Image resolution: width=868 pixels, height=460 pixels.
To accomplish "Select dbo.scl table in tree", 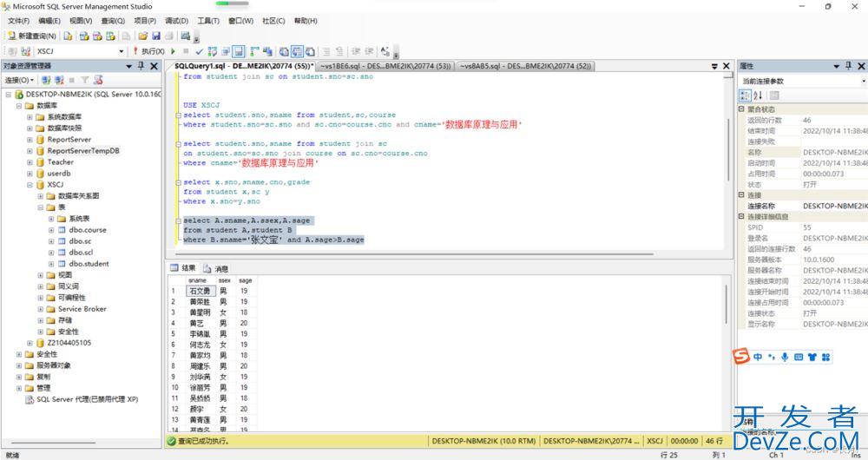I will tap(81, 253).
